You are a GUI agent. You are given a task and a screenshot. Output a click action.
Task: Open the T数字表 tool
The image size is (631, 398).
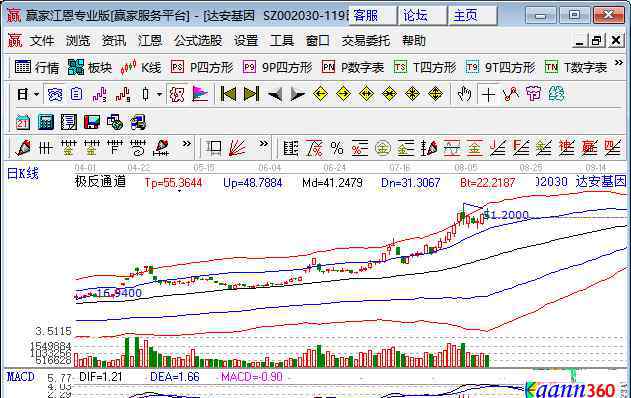(x=575, y=67)
